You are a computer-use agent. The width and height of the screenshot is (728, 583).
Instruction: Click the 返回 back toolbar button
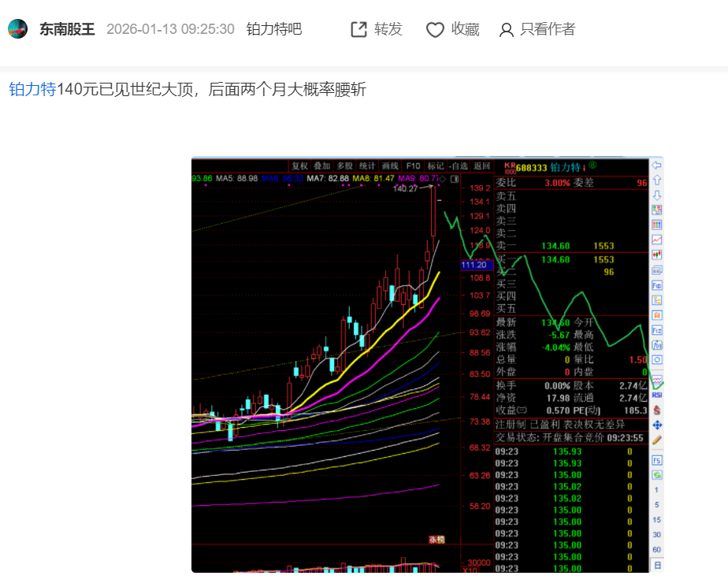[482, 165]
